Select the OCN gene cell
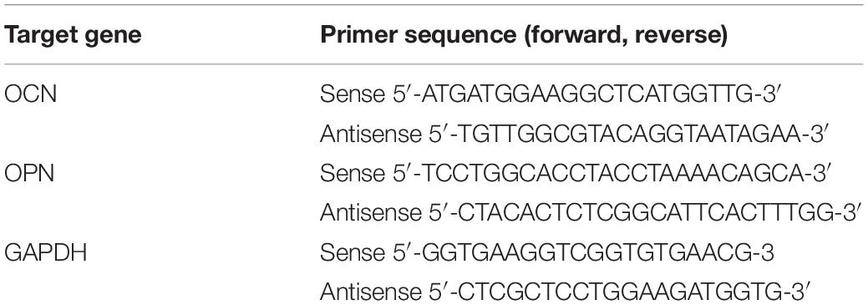 click(x=30, y=94)
